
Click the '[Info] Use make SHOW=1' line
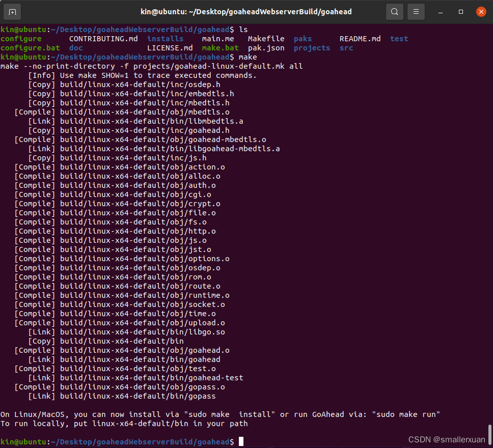pos(143,75)
